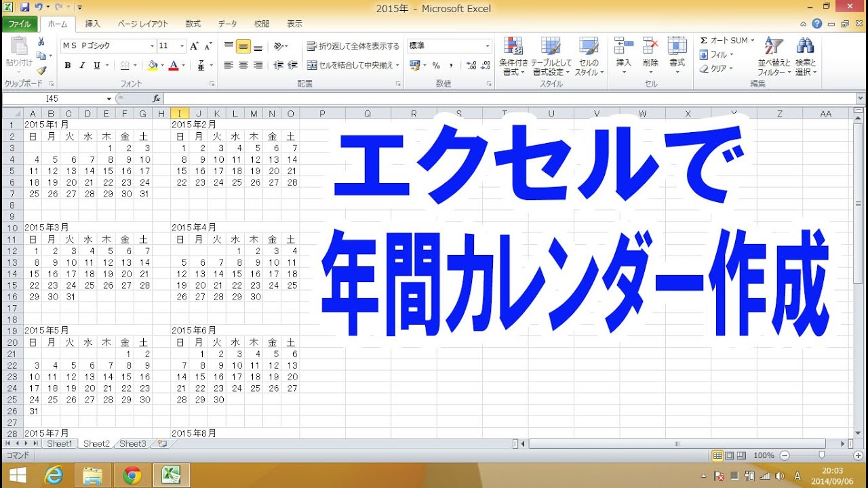Toggle align text left
Viewport: 868px width, 488px height.
[x=229, y=66]
